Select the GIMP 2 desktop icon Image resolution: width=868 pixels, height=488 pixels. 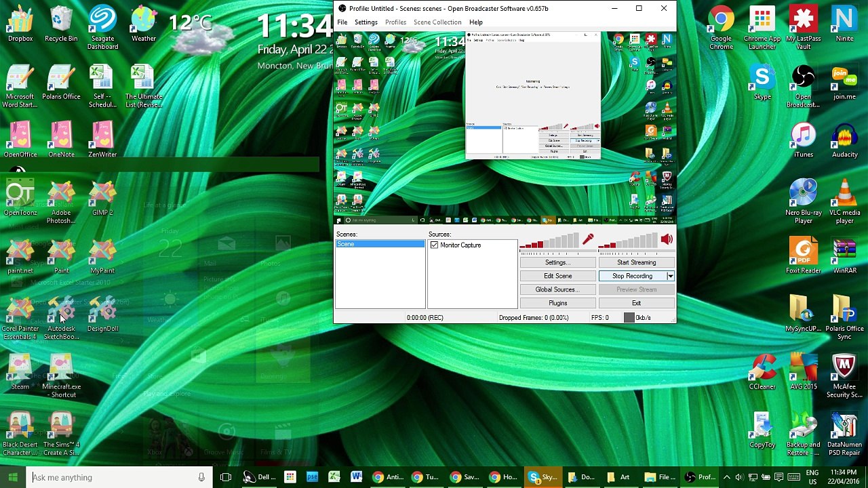click(102, 198)
